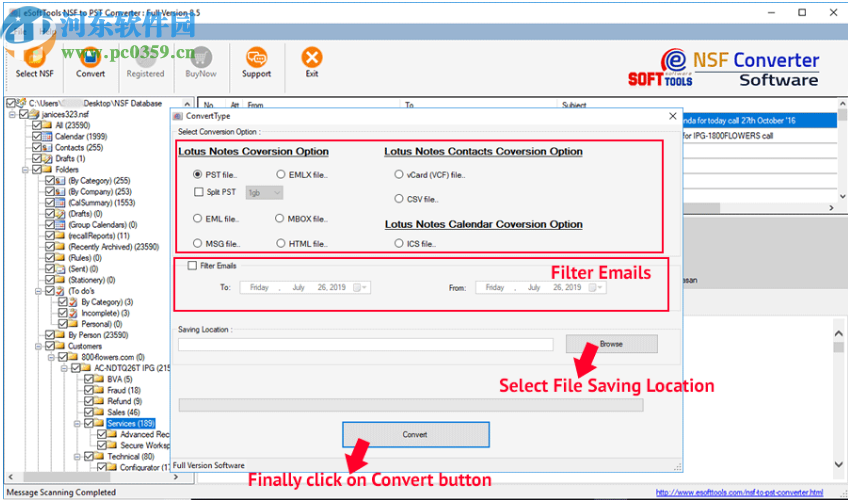Select the CSV file option
The height and width of the screenshot is (501, 848).
click(399, 199)
